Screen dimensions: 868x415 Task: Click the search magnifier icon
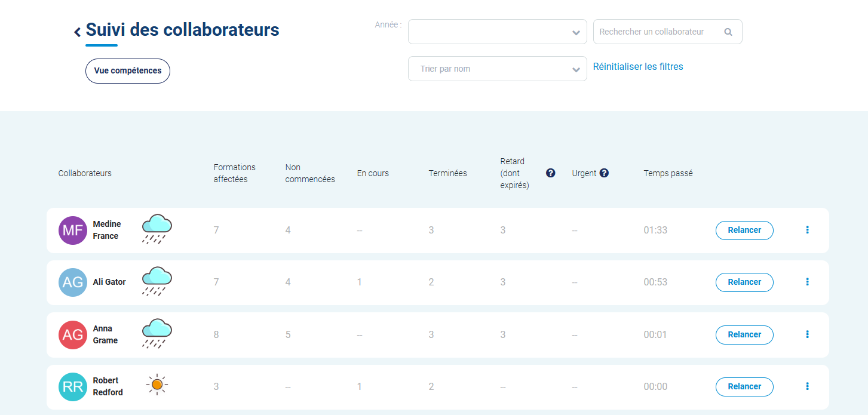[x=728, y=32]
